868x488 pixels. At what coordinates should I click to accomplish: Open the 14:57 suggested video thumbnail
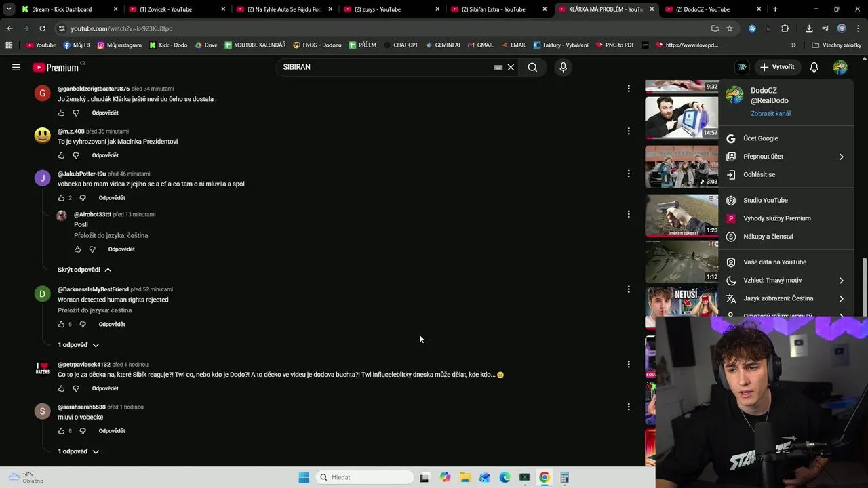click(x=681, y=117)
